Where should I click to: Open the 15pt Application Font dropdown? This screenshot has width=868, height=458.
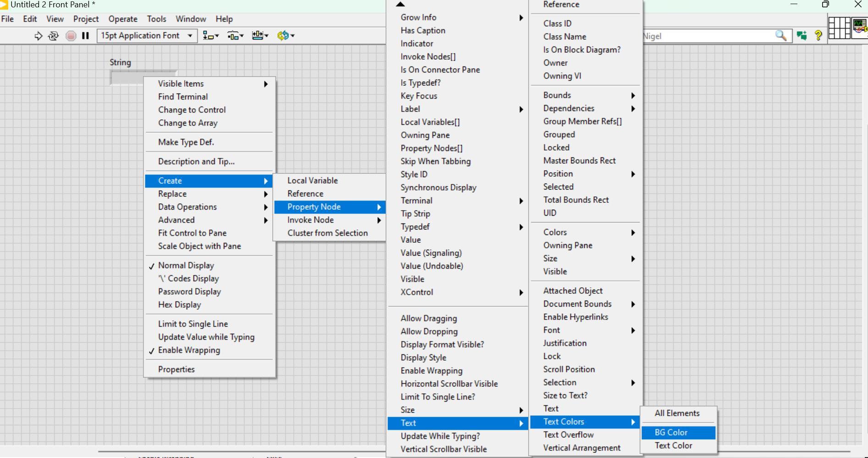[x=147, y=36]
